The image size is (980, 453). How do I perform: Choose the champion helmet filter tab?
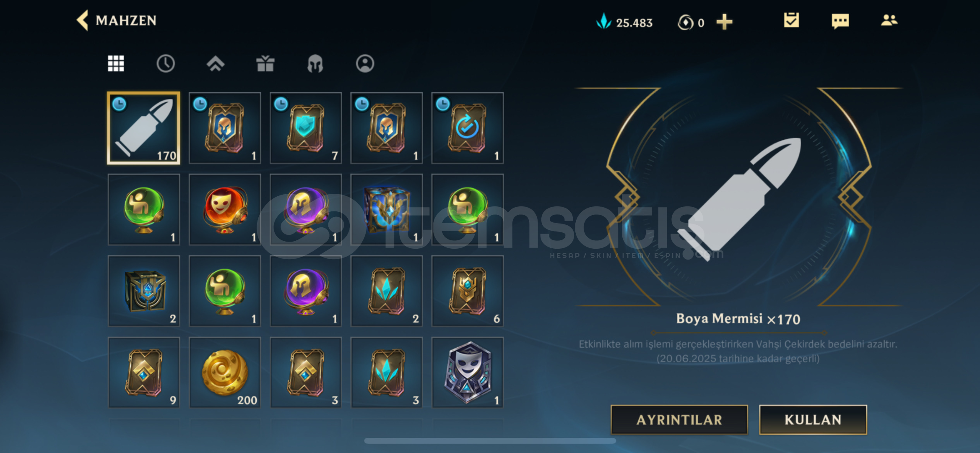315,64
